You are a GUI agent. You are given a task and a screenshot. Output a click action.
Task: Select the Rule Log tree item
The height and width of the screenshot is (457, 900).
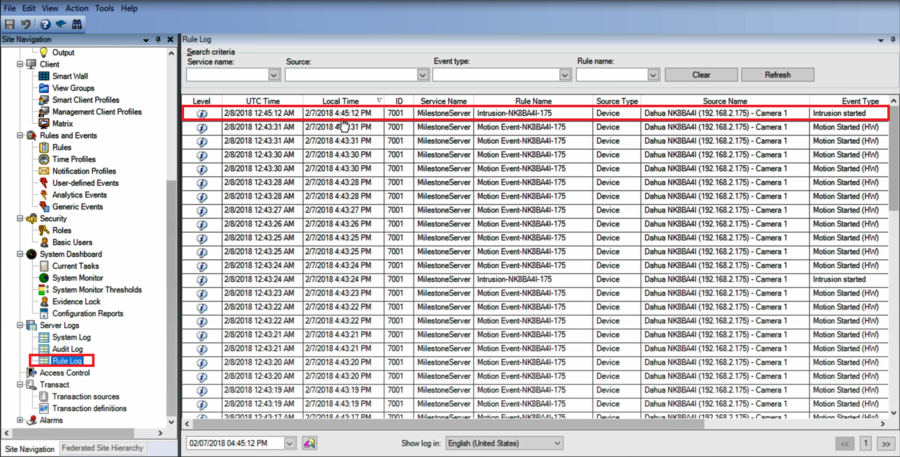click(67, 361)
